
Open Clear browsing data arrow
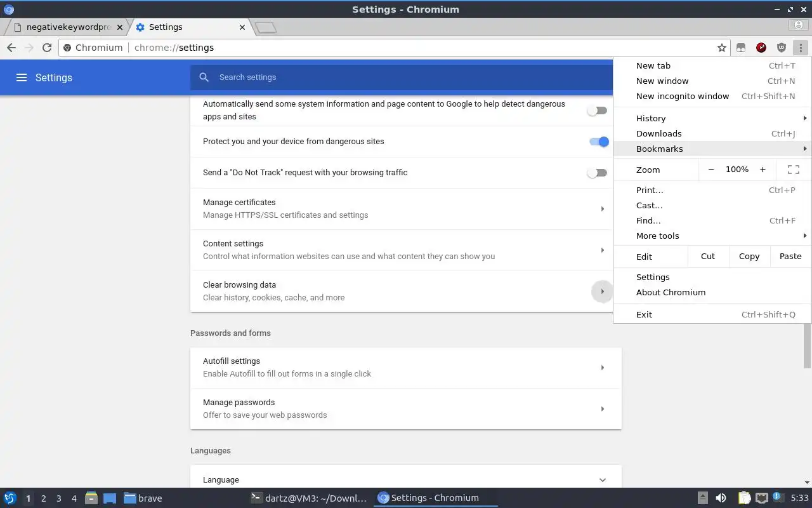point(602,291)
